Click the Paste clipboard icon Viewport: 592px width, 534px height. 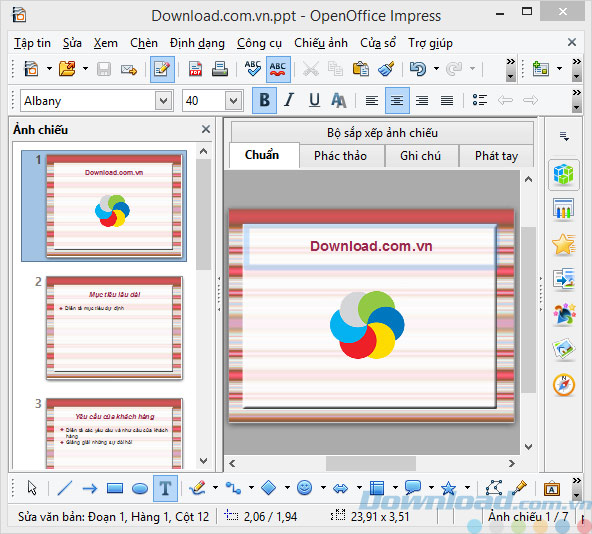(361, 69)
